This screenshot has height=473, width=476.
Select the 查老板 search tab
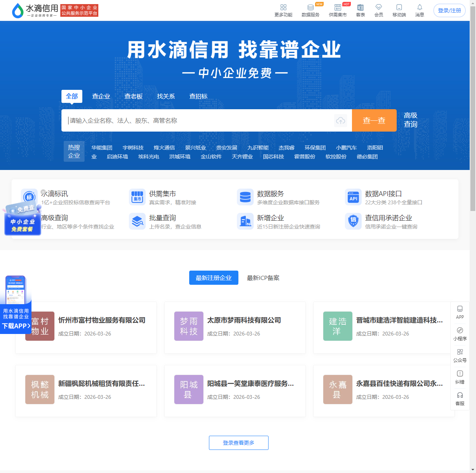(x=134, y=96)
